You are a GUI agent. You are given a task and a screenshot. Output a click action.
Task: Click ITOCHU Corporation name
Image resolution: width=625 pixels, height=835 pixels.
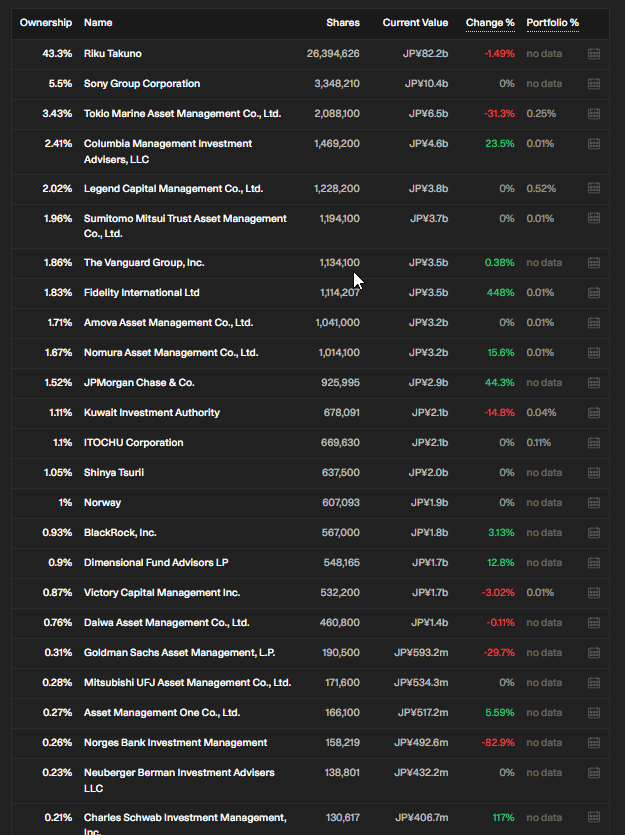tap(134, 443)
